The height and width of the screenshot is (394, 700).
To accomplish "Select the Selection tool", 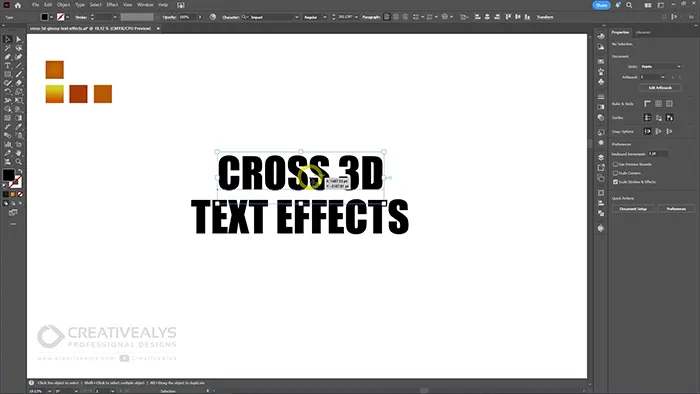I will click(x=8, y=39).
